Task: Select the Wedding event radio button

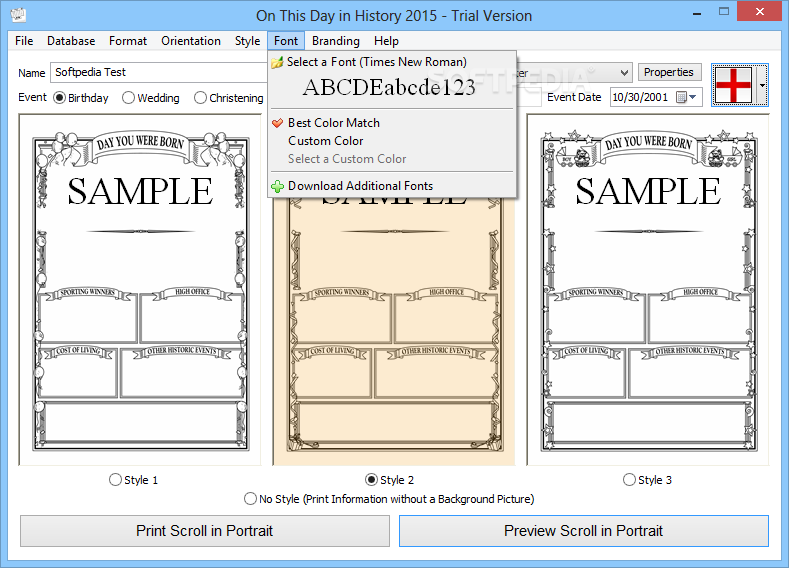Action: click(128, 98)
